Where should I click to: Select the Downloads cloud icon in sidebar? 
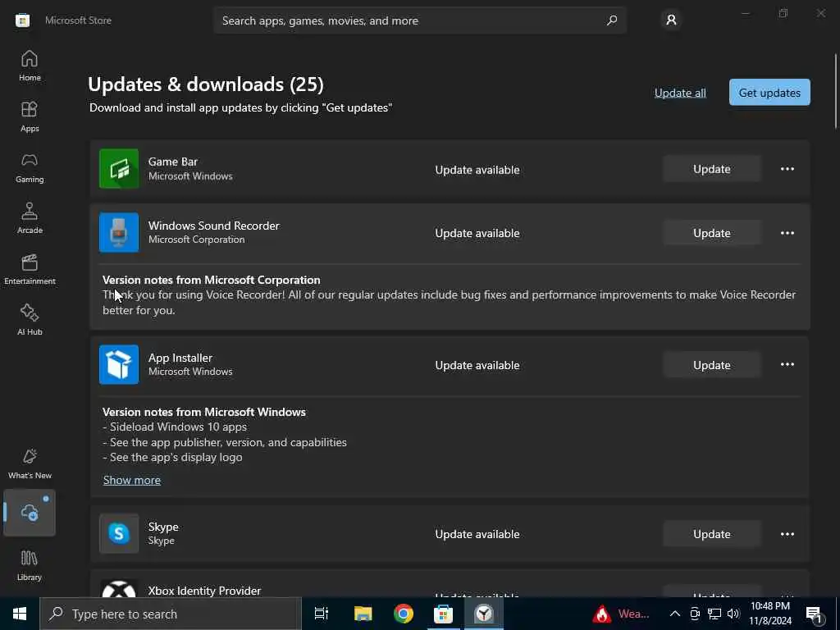coord(30,513)
